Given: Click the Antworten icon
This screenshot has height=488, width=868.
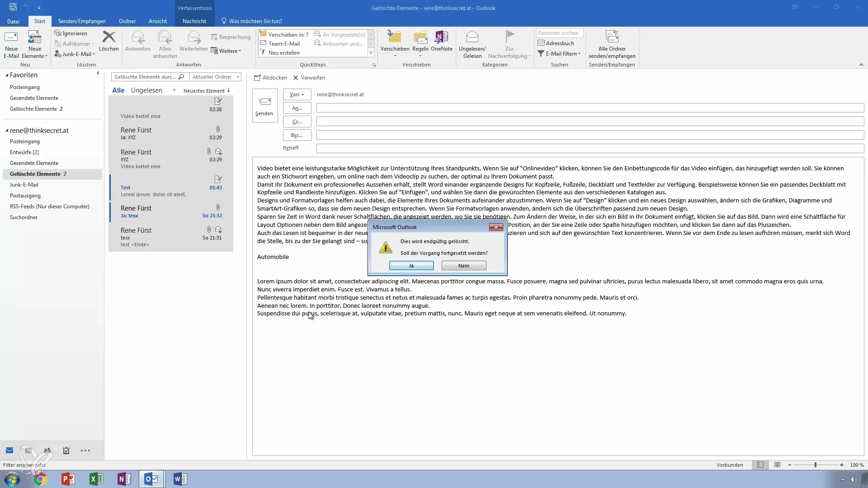Looking at the screenshot, I should click(138, 37).
